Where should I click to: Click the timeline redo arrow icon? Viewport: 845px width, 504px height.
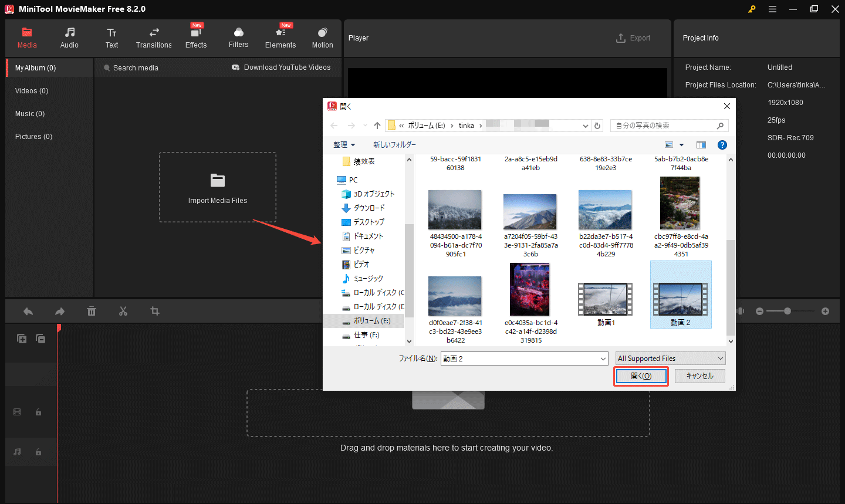(60, 312)
